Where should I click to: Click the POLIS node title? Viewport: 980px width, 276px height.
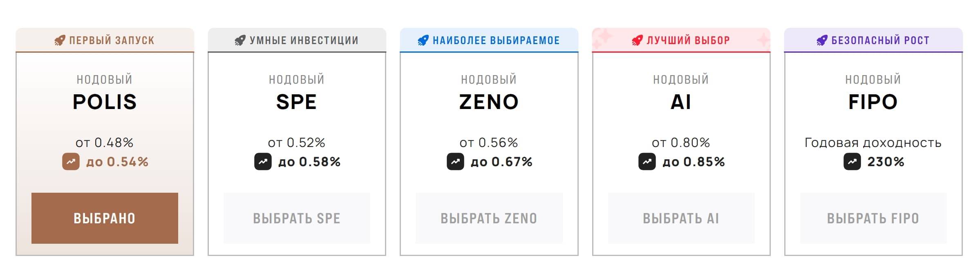[x=105, y=102]
